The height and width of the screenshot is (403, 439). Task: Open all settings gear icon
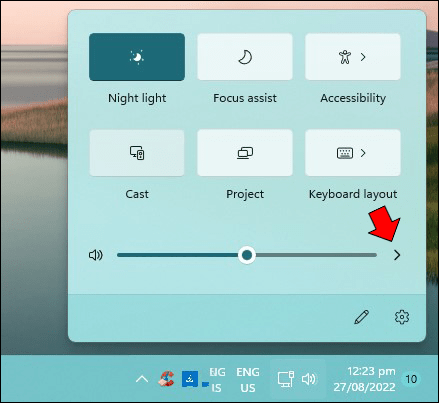click(402, 317)
